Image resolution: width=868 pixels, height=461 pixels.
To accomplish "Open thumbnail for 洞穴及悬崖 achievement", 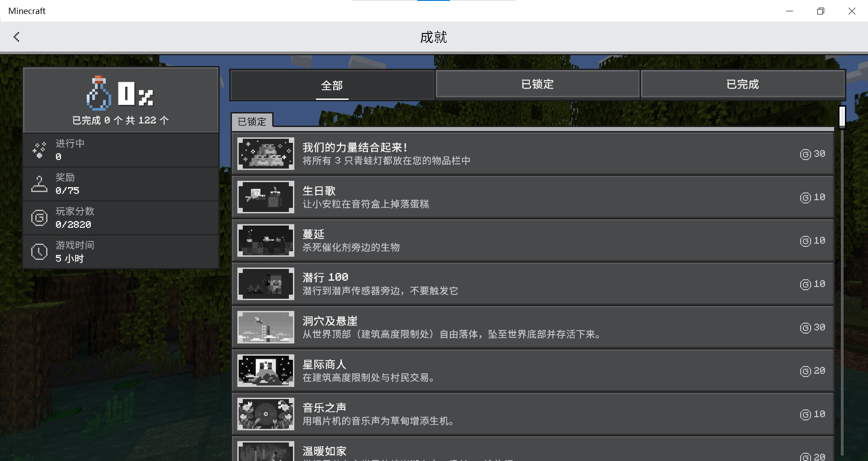I will (x=266, y=327).
